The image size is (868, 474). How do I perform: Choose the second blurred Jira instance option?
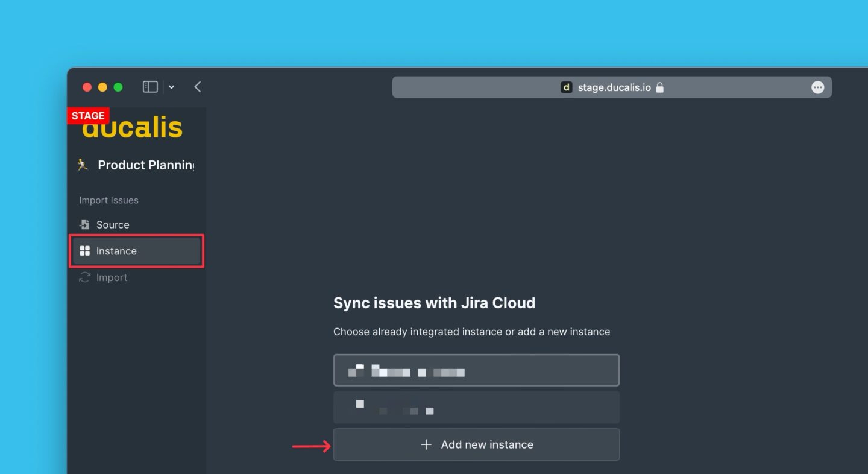click(476, 408)
